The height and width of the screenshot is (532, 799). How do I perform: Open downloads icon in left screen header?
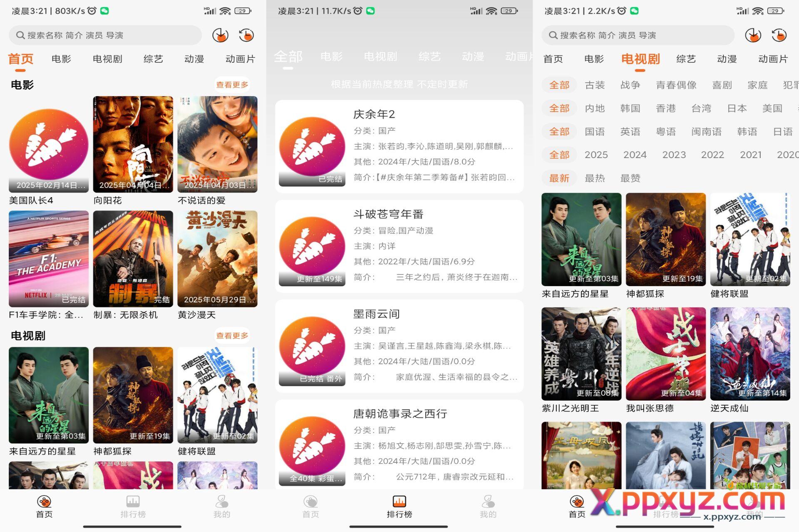(220, 35)
